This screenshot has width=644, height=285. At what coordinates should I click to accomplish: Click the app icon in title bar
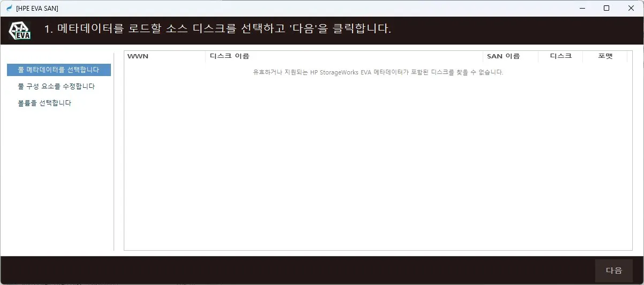9,8
